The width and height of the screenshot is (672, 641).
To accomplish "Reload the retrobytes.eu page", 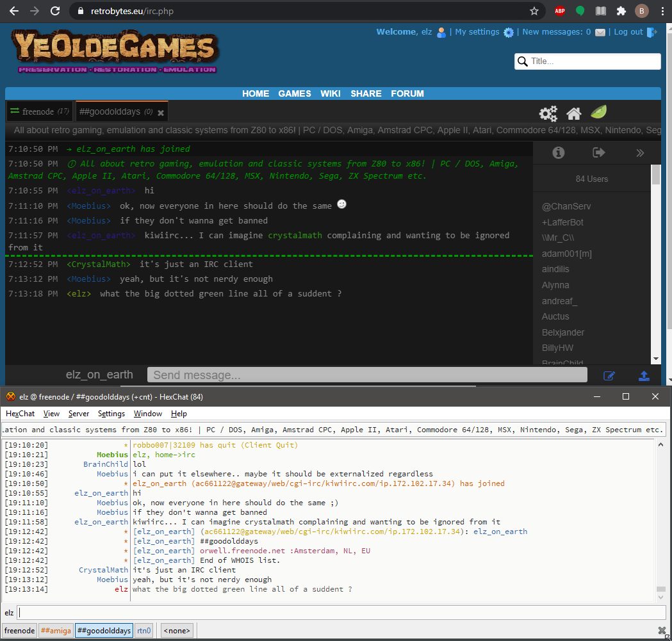I will pyautogui.click(x=55, y=11).
